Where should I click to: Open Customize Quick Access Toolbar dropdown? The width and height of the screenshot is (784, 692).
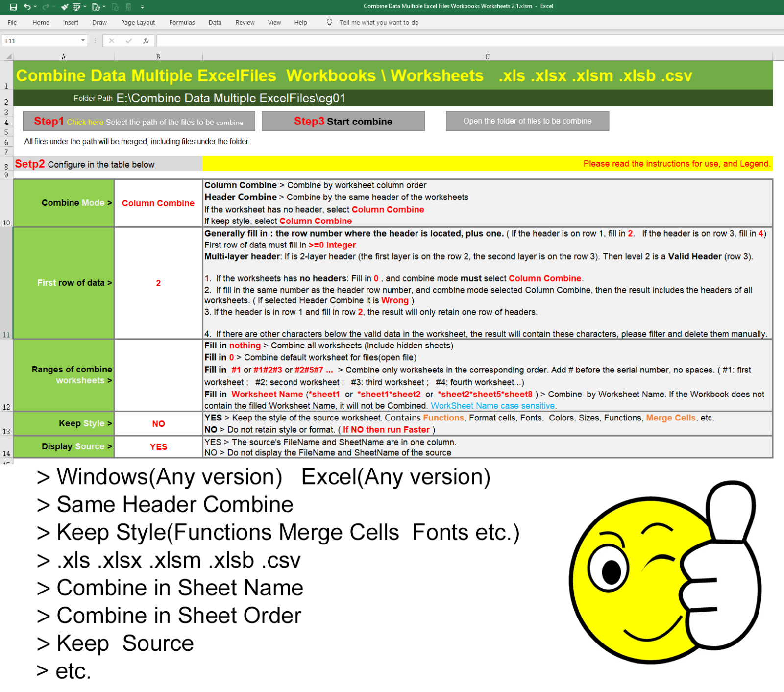coord(142,7)
